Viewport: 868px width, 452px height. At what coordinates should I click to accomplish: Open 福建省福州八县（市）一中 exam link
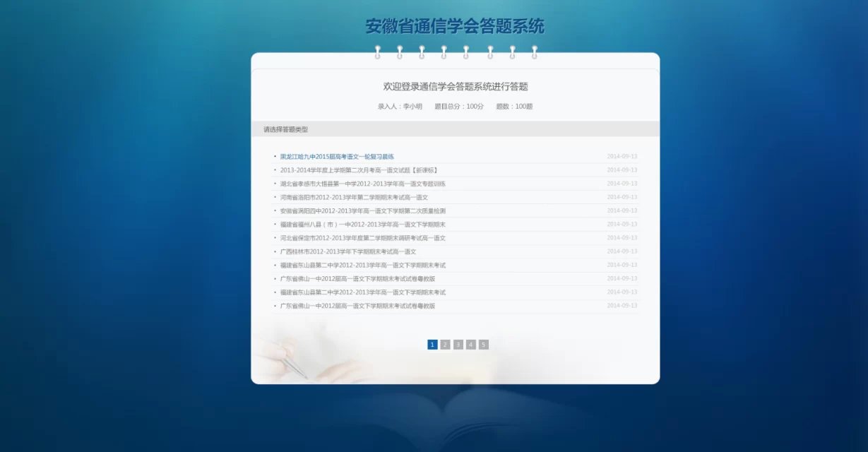click(362, 225)
